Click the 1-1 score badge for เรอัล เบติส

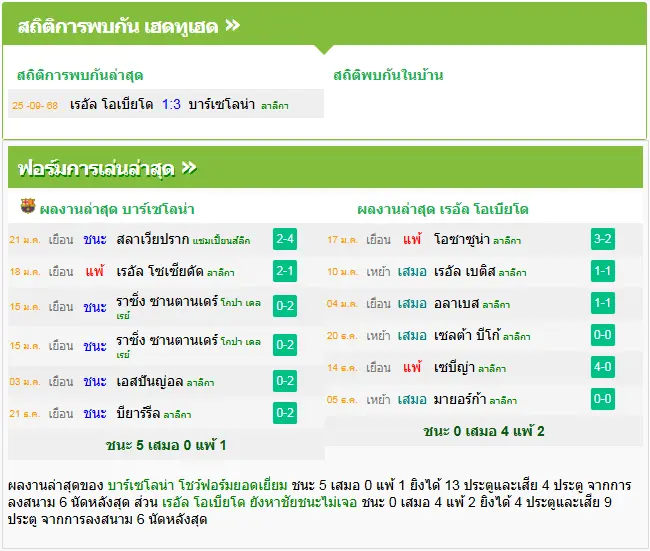[603, 271]
